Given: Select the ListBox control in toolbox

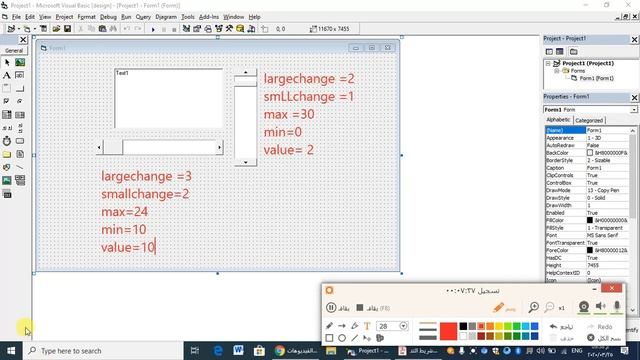Looking at the screenshot, I should tap(20, 115).
